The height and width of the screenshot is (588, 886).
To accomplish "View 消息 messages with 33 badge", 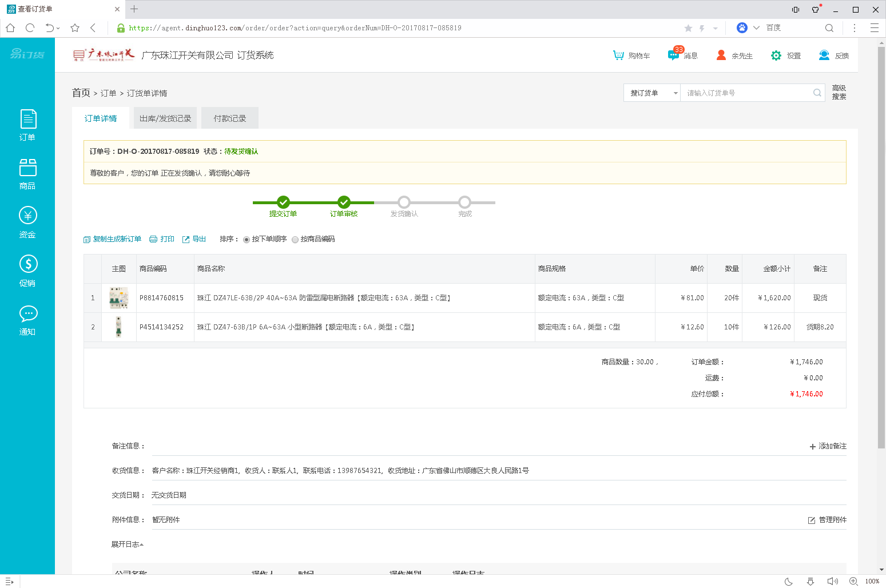I will (x=682, y=55).
